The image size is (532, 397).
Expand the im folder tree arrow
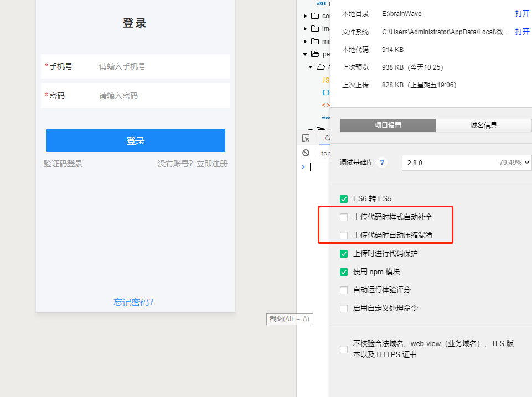[x=305, y=29]
